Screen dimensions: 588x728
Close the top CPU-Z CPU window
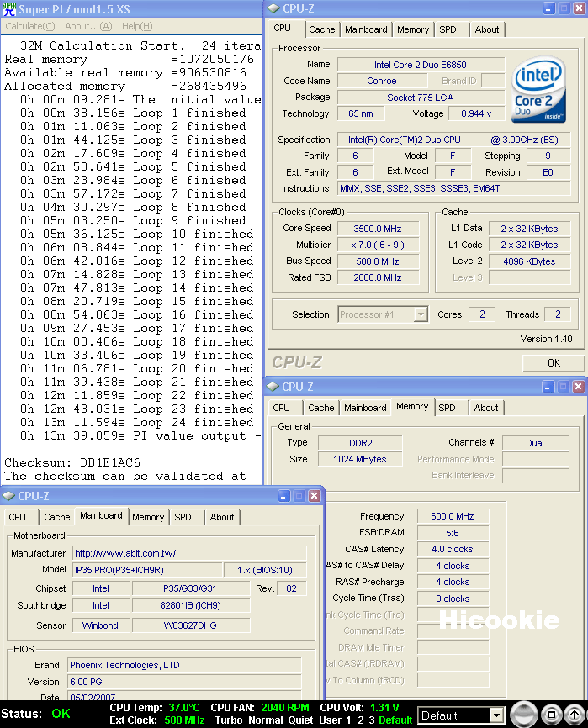pos(580,8)
